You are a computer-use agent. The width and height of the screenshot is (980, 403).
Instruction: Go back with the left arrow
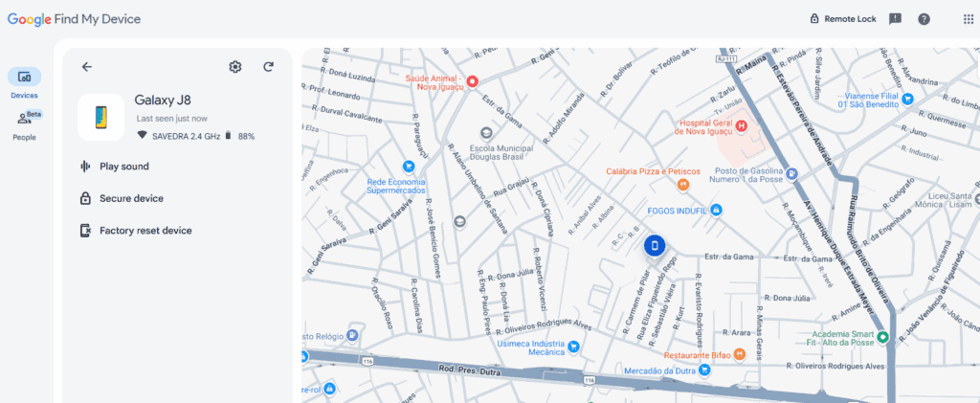87,67
